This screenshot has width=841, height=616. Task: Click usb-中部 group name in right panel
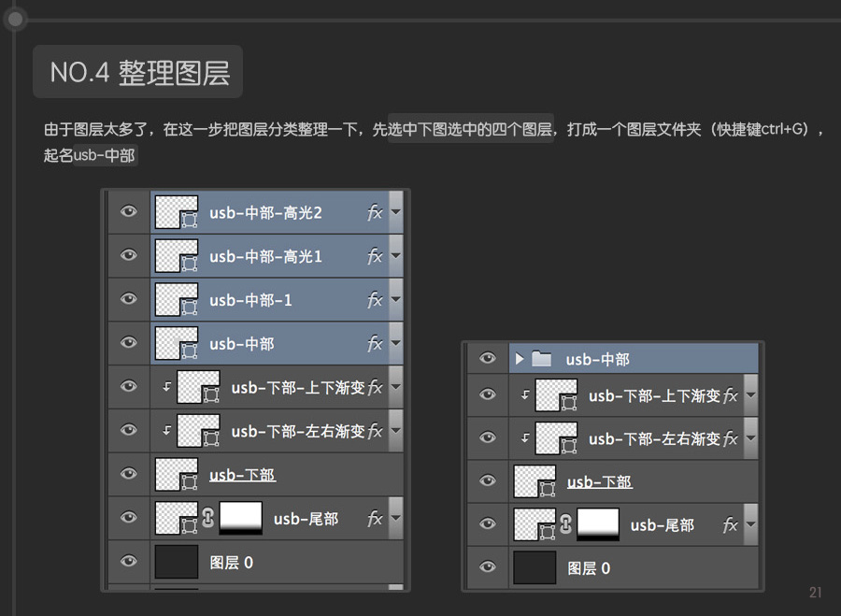[597, 359]
